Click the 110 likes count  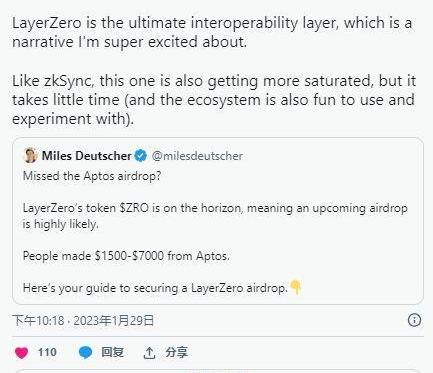[x=47, y=352]
